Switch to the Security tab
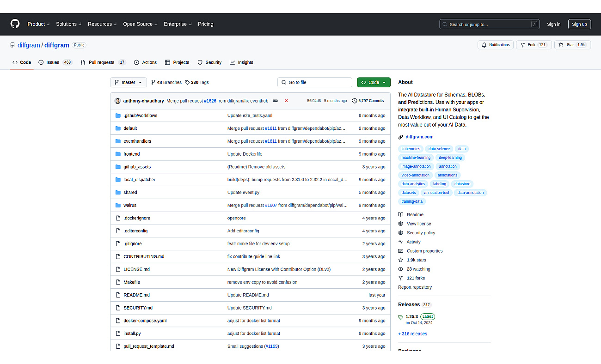The height and width of the screenshot is (364, 601). pyautogui.click(x=209, y=62)
